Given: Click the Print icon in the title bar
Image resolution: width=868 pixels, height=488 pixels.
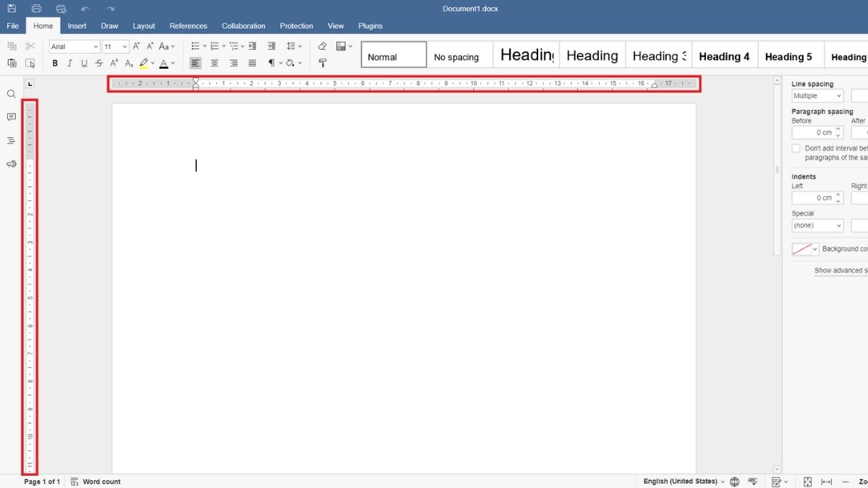Looking at the screenshot, I should tap(36, 9).
